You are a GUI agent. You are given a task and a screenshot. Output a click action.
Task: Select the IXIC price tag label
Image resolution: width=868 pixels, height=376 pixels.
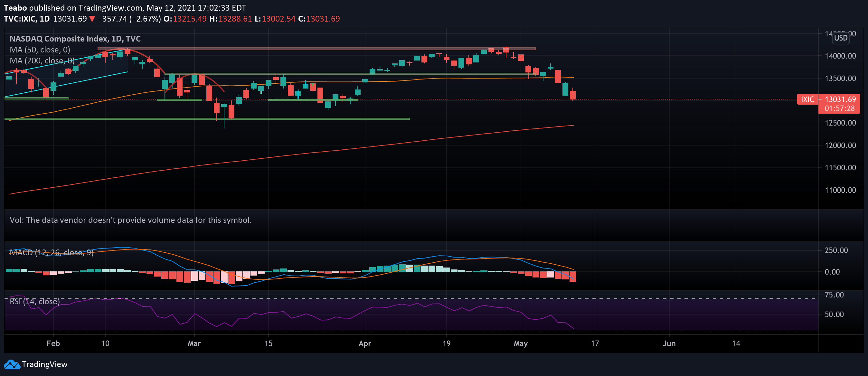point(807,99)
